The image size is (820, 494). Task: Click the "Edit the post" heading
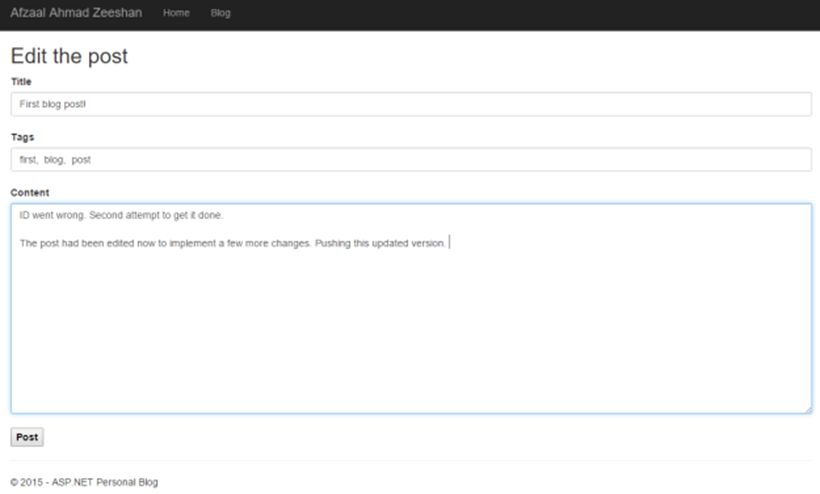[x=69, y=56]
